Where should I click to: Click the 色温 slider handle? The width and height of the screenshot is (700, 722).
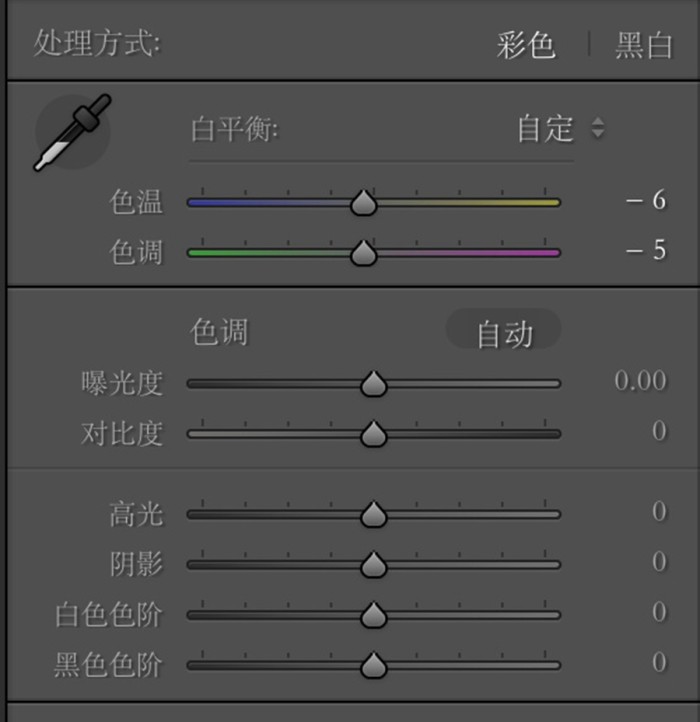tap(363, 202)
